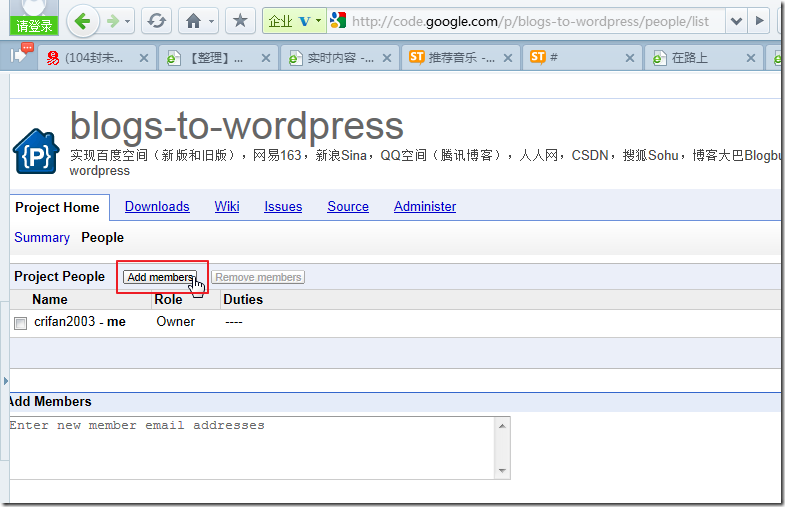
Task: Click the textarea scrollbar down arrow
Action: pos(502,470)
